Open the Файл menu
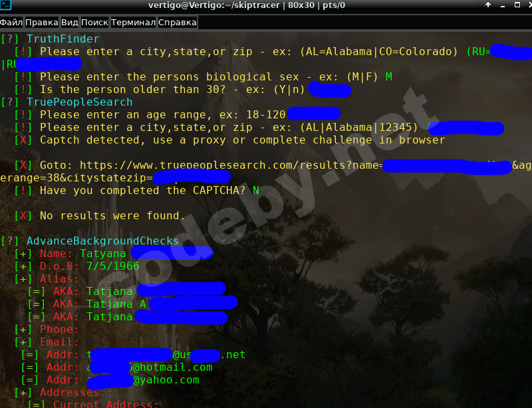 pyautogui.click(x=11, y=23)
